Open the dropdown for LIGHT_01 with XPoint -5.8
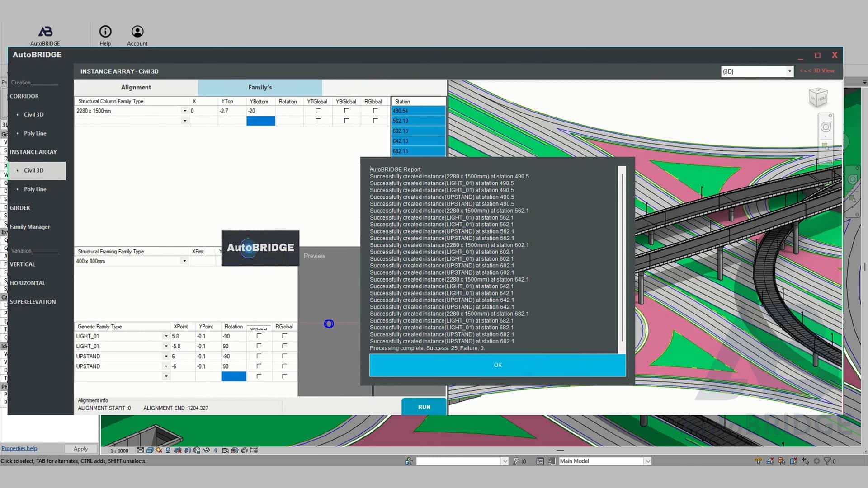The image size is (868, 488). click(166, 346)
